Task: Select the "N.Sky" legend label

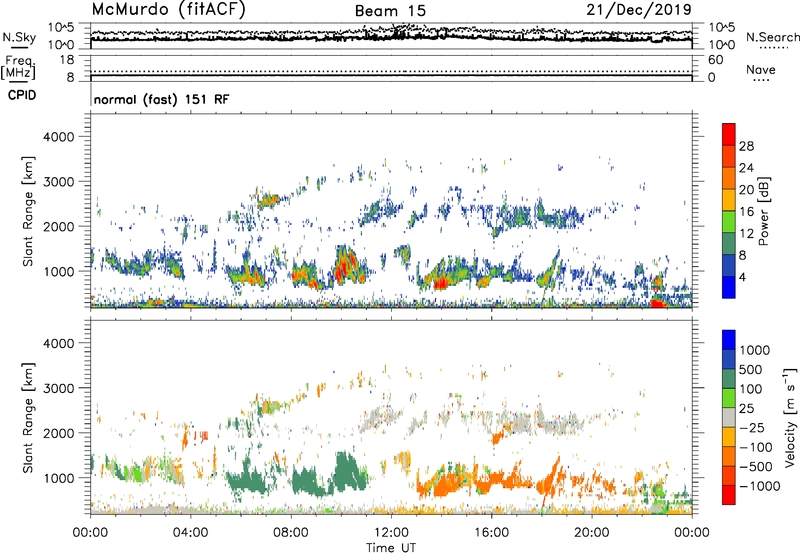Action: pos(19,37)
